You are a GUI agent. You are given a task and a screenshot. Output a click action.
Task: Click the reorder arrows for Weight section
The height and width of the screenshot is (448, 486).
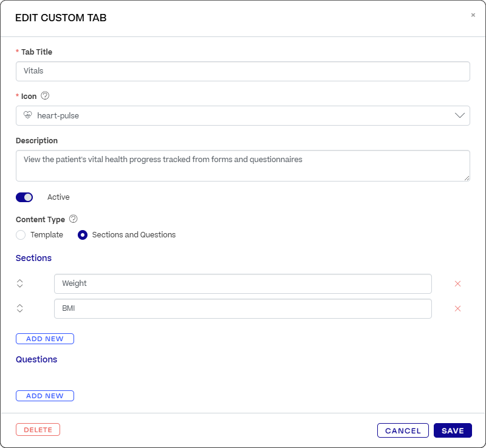[20, 283]
